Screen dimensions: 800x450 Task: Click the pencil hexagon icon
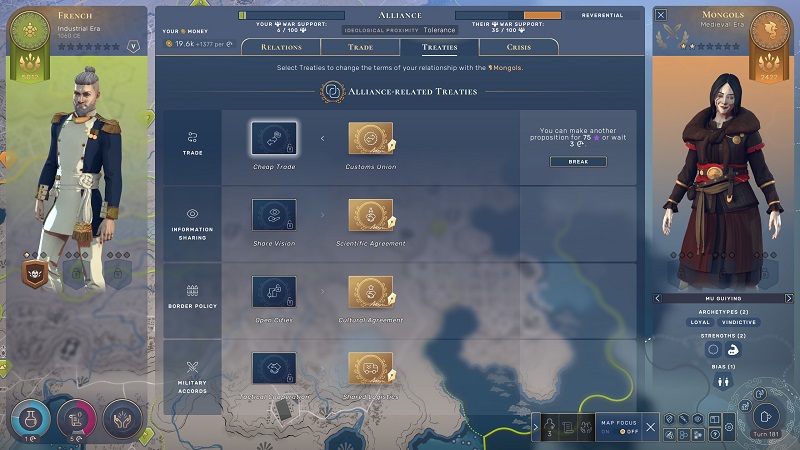(x=684, y=419)
